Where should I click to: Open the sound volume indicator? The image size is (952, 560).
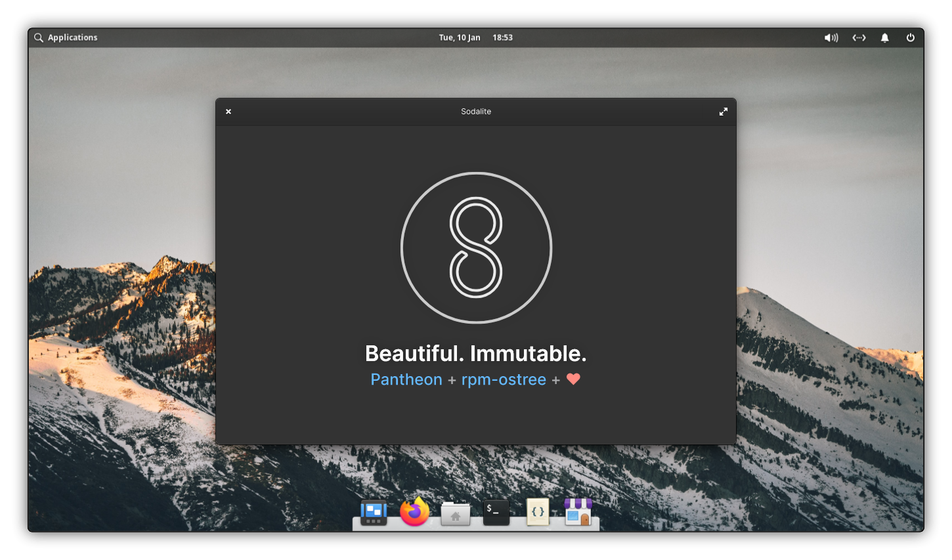pos(831,38)
